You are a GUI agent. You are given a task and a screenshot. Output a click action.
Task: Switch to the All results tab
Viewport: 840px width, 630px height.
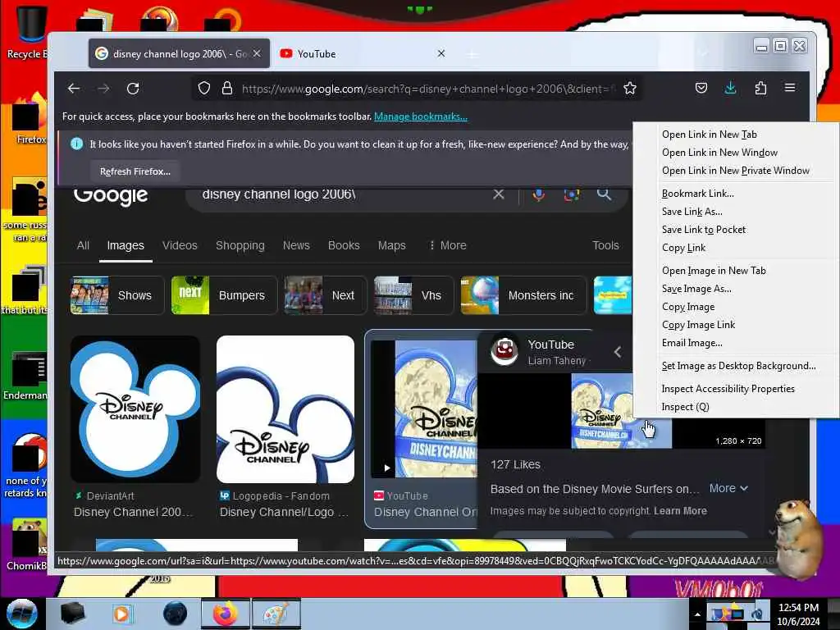[83, 245]
